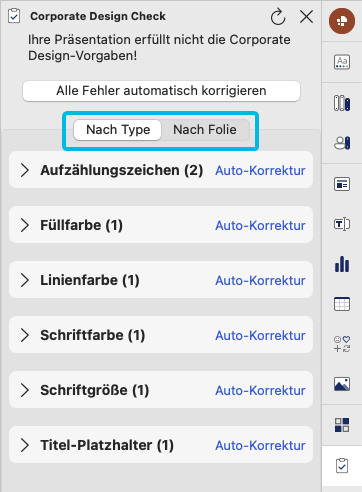The image size is (362, 492).
Task: Click Auto-Korrektur for Linienfarbe
Action: (x=260, y=281)
